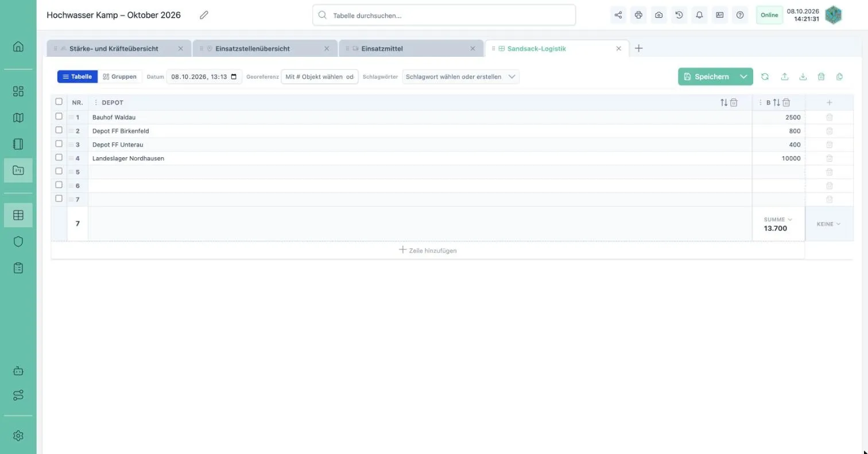Open the history clock icon

coord(679,15)
